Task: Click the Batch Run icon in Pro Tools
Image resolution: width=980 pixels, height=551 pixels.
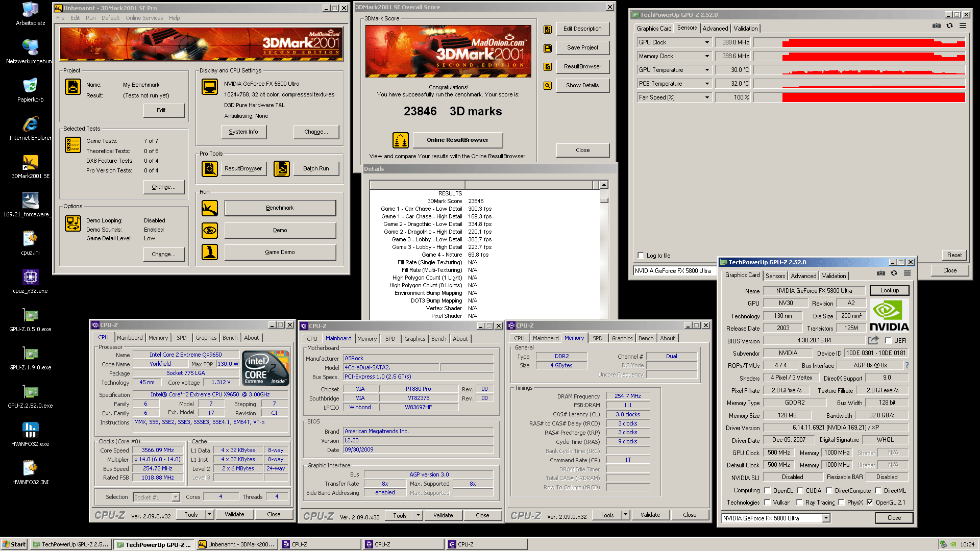Action: point(282,168)
